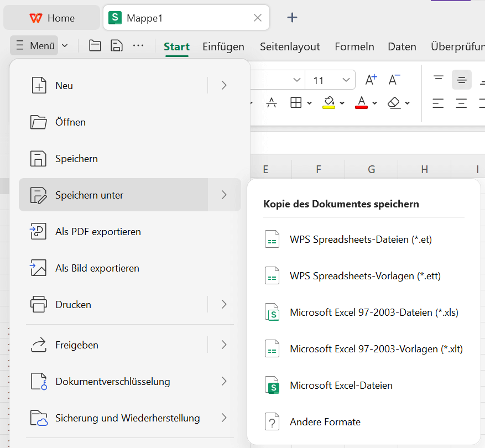This screenshot has height=448, width=485.
Task: Select Andere Formate option
Action: point(325,422)
